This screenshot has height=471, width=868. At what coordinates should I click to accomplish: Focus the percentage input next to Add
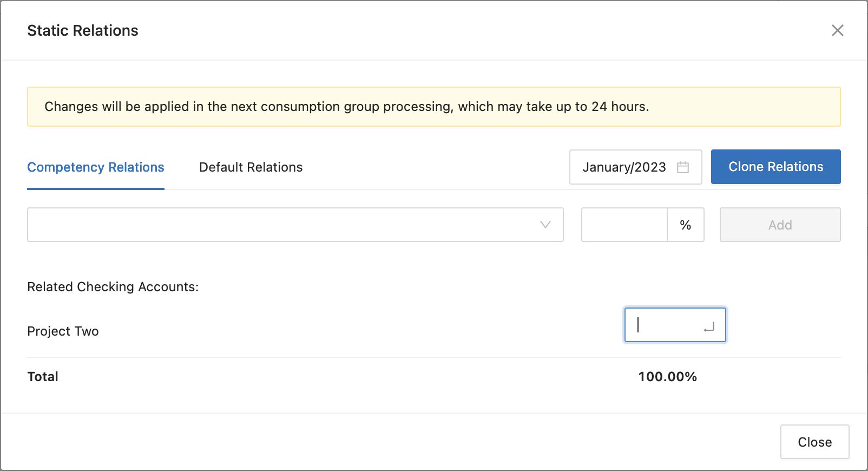click(624, 225)
